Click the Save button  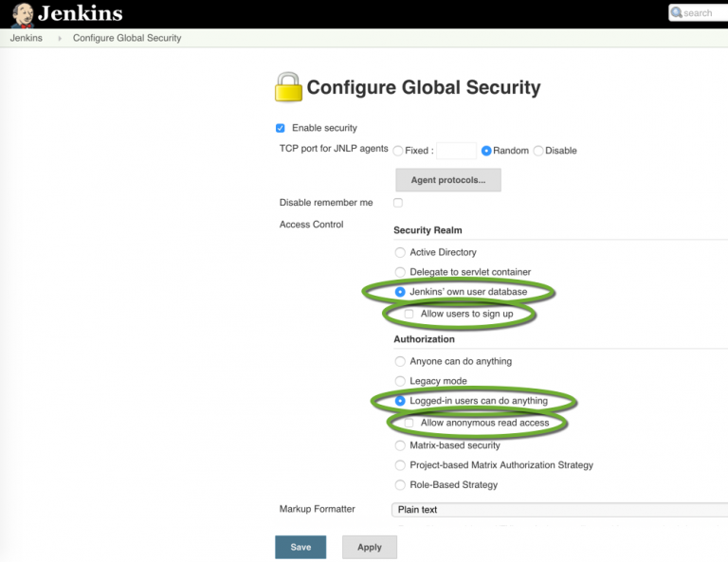click(300, 547)
